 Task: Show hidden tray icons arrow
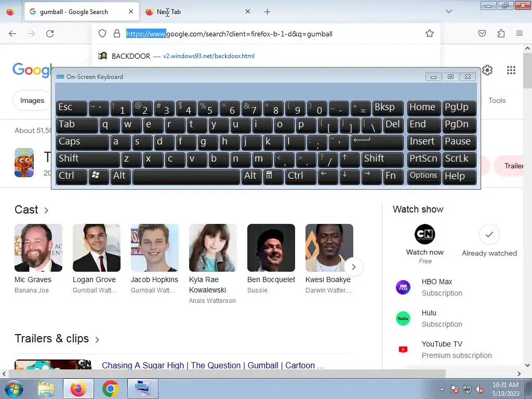442,390
